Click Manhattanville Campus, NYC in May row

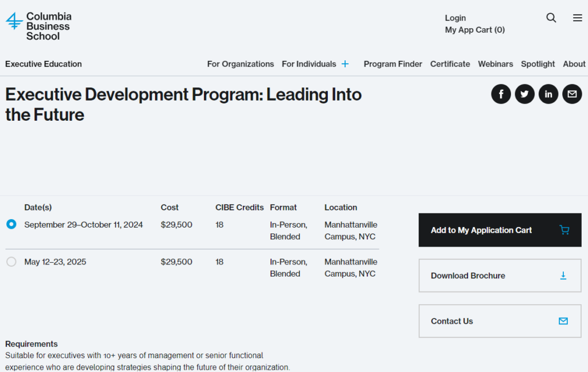click(x=351, y=268)
